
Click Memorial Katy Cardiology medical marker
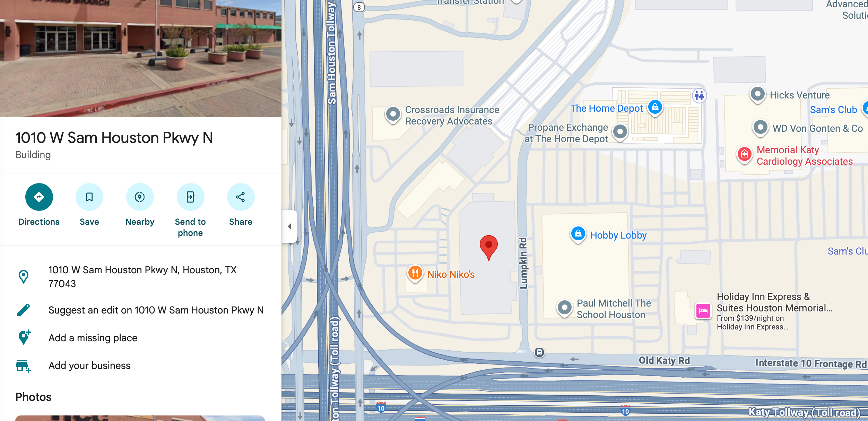coord(744,154)
